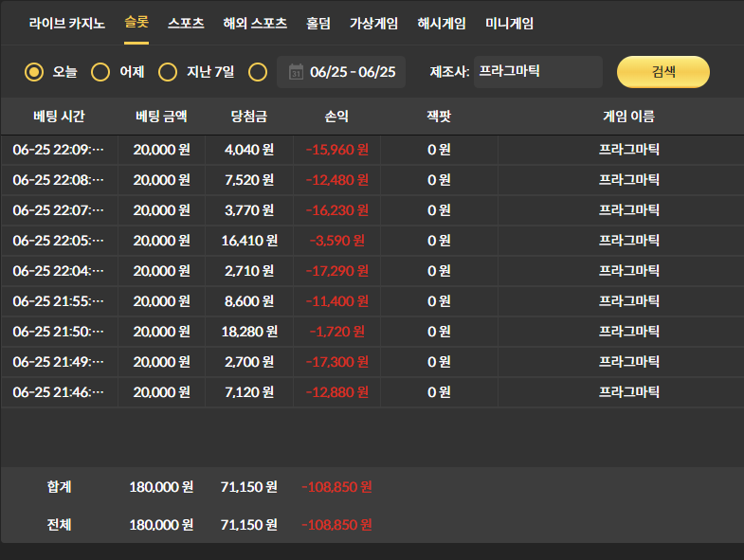The height and width of the screenshot is (560, 744).
Task: Open the 미니게임 tab
Action: [x=510, y=24]
